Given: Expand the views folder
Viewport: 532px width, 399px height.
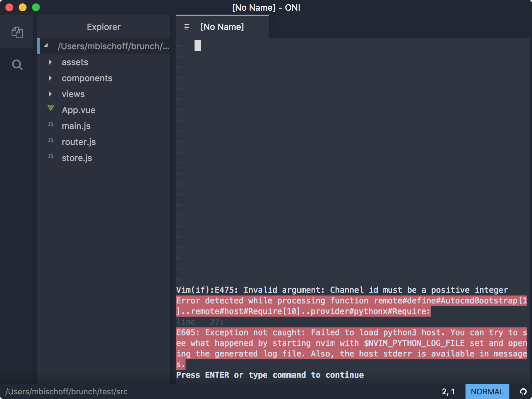Looking at the screenshot, I should (51, 94).
